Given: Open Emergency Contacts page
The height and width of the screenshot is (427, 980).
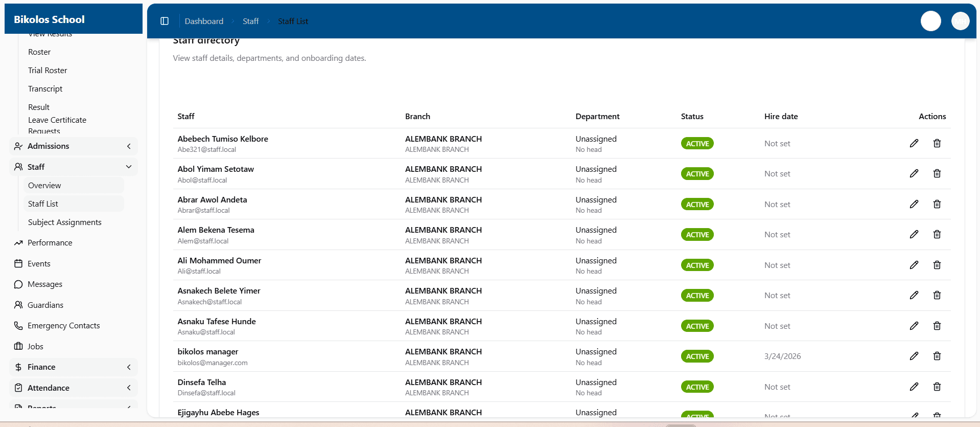Looking at the screenshot, I should [x=63, y=326].
